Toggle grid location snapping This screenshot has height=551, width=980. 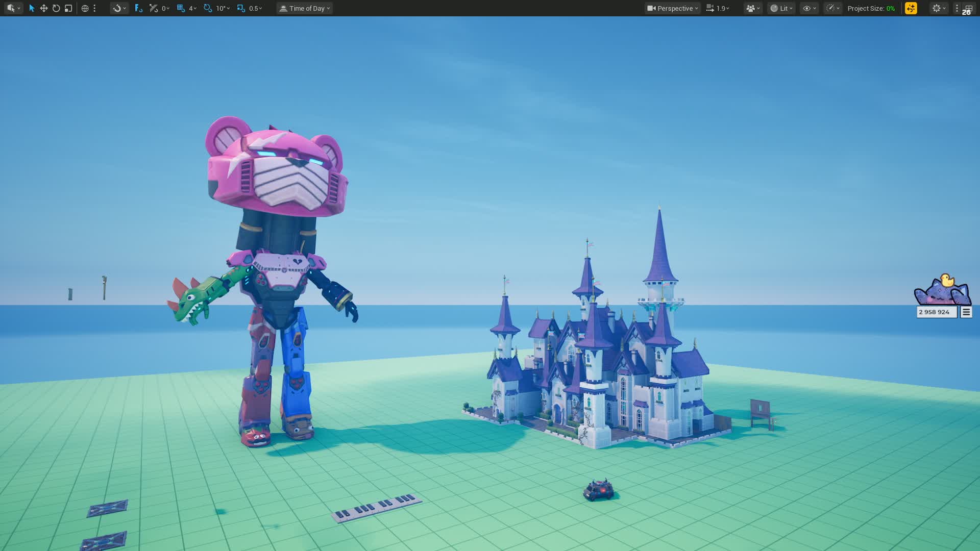pyautogui.click(x=181, y=8)
